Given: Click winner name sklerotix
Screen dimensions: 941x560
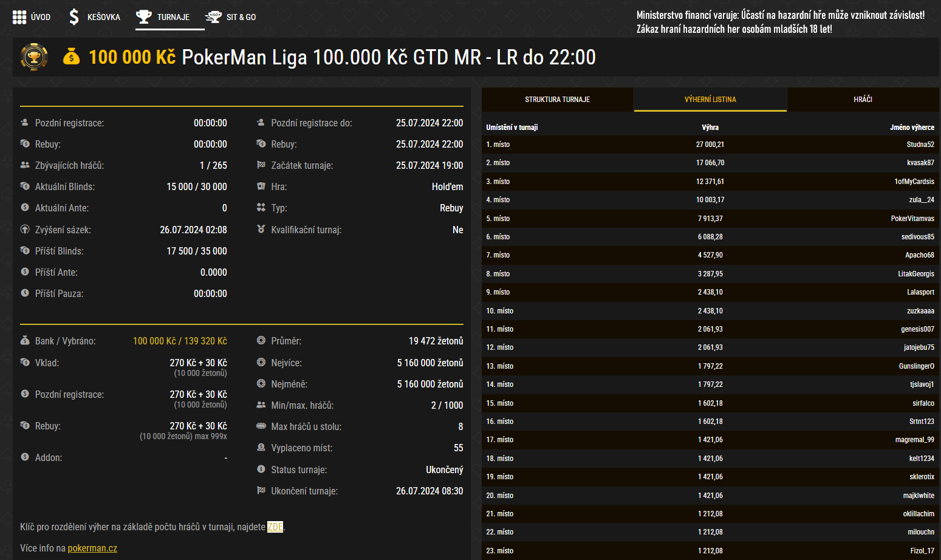Looking at the screenshot, I should click(922, 477).
